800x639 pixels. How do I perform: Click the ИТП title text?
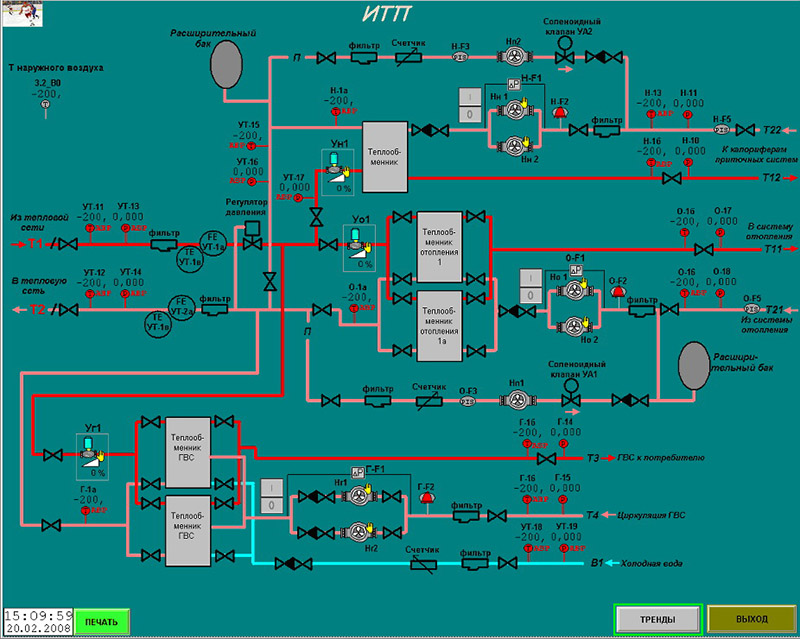click(386, 14)
